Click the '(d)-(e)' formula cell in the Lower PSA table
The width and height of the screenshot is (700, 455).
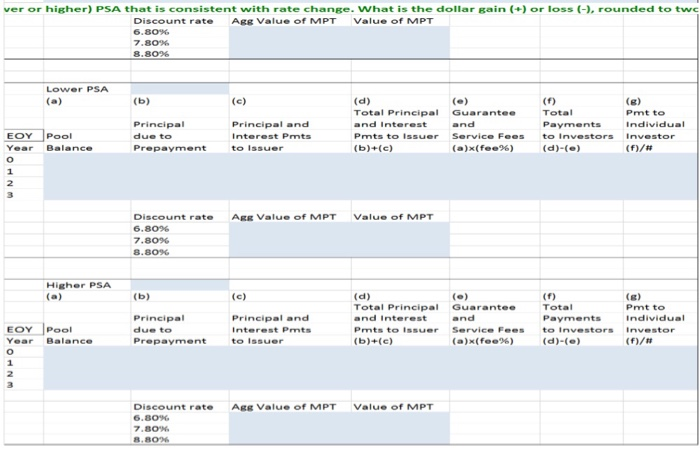561,148
